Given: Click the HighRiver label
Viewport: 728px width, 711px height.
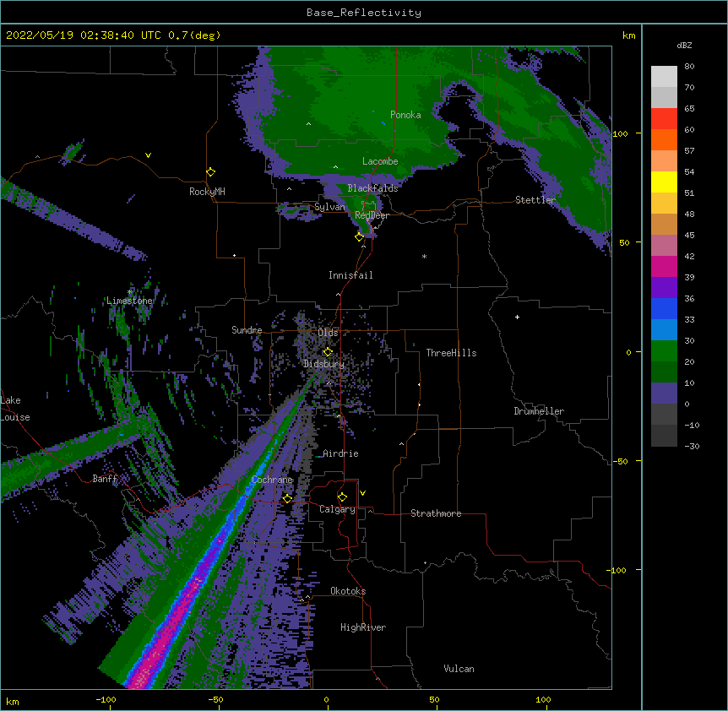Looking at the screenshot, I should pyautogui.click(x=363, y=627).
